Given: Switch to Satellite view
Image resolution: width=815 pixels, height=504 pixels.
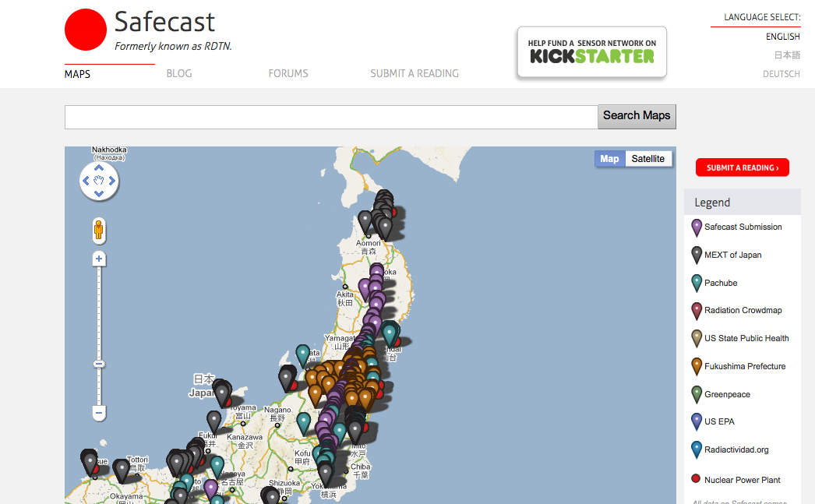Looking at the screenshot, I should tap(647, 159).
